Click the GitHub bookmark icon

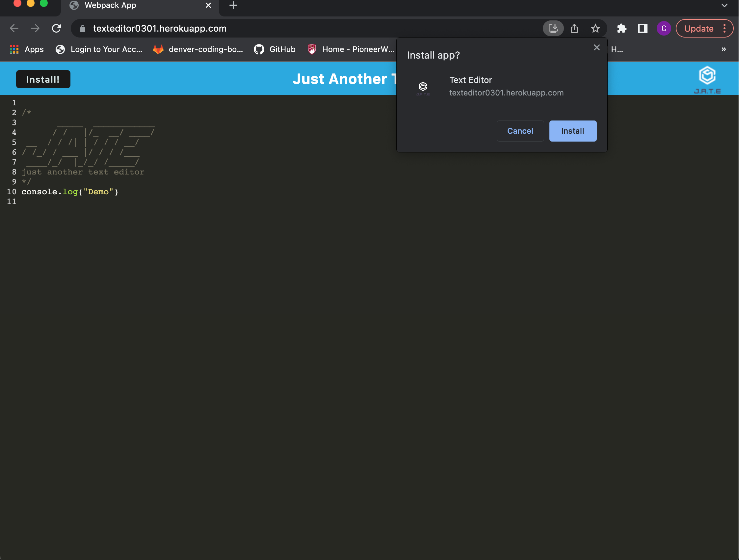click(258, 49)
